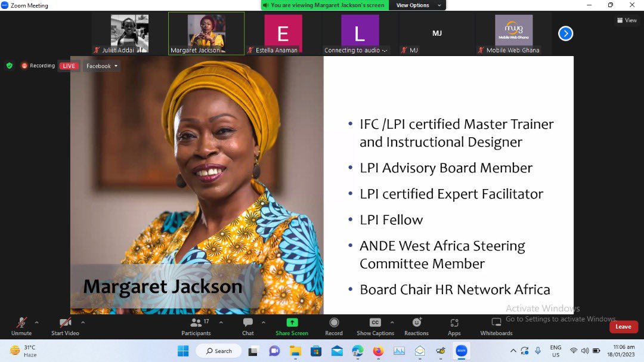Open the clock and date flyout
This screenshot has height=362, width=644.
tap(621, 351)
